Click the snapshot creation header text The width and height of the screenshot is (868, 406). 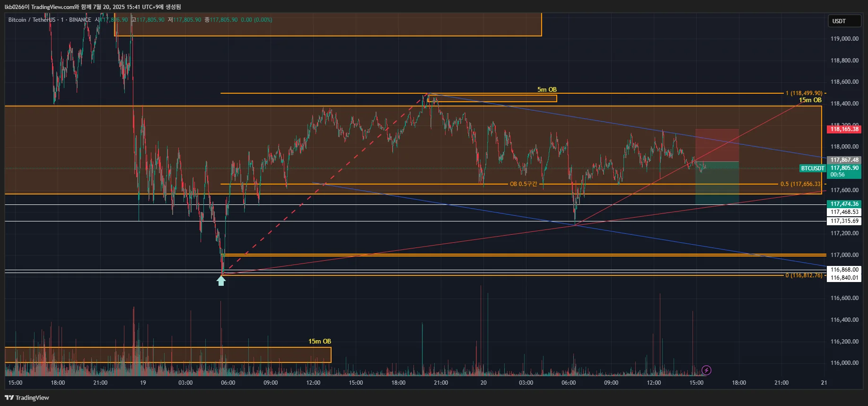93,7
